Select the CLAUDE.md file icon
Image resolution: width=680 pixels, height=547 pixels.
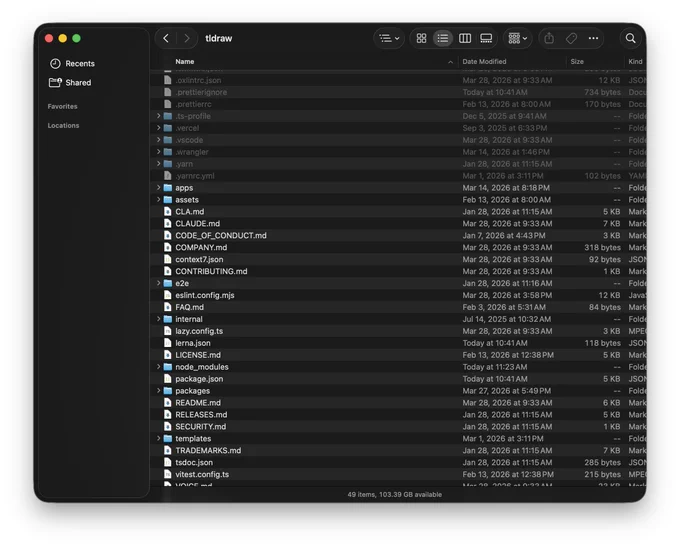coord(168,223)
